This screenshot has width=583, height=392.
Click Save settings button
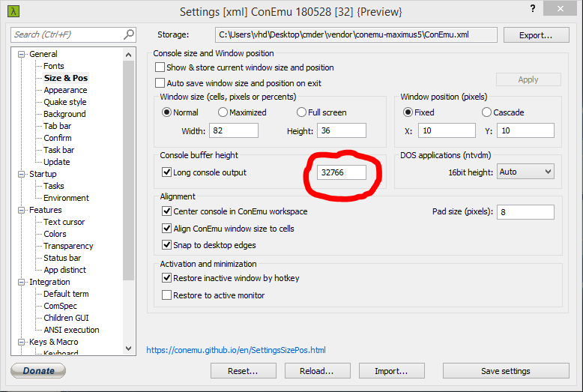pyautogui.click(x=506, y=371)
